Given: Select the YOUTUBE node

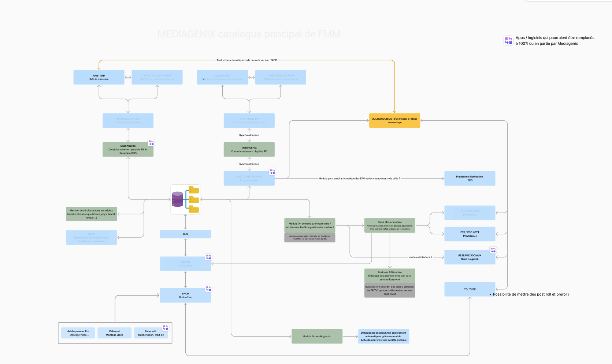Looking at the screenshot, I should 470,289.
